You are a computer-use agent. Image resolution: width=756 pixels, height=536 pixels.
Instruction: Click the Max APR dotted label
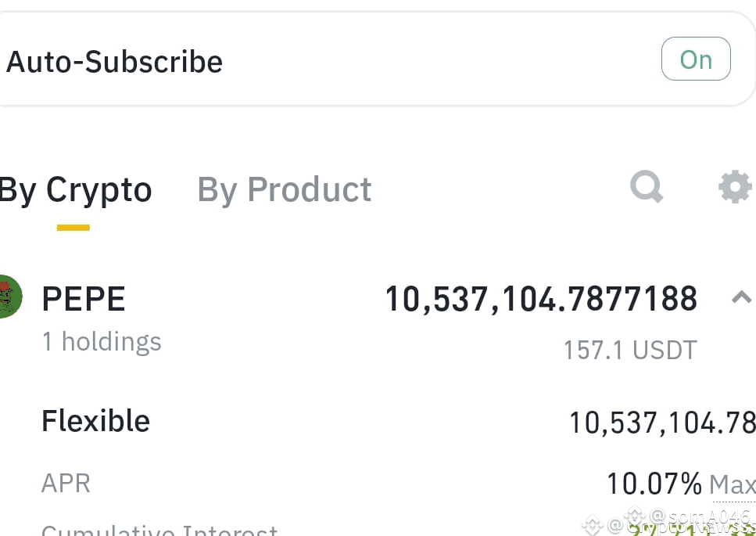(x=732, y=484)
